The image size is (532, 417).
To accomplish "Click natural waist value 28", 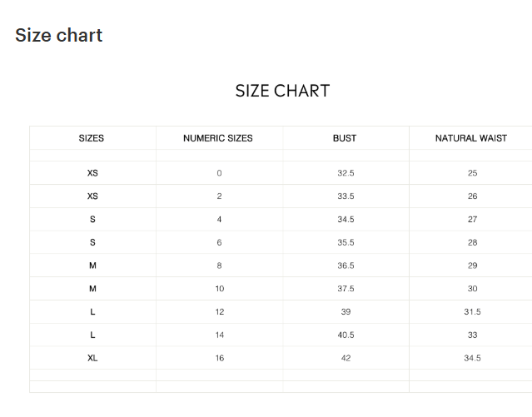I will point(472,242).
